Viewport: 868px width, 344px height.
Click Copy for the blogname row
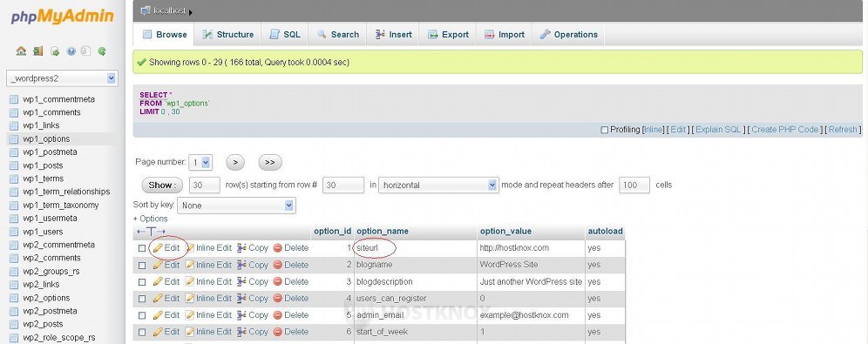[x=253, y=265]
